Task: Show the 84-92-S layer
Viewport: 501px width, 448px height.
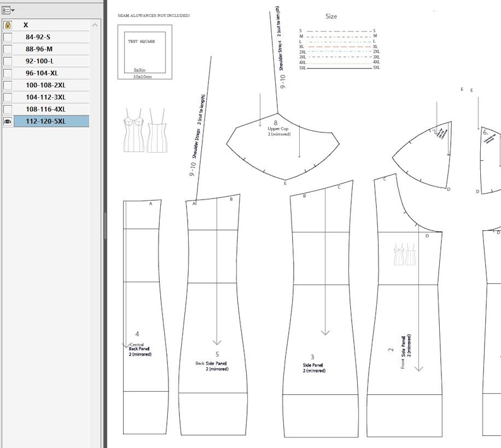Action: [8, 37]
